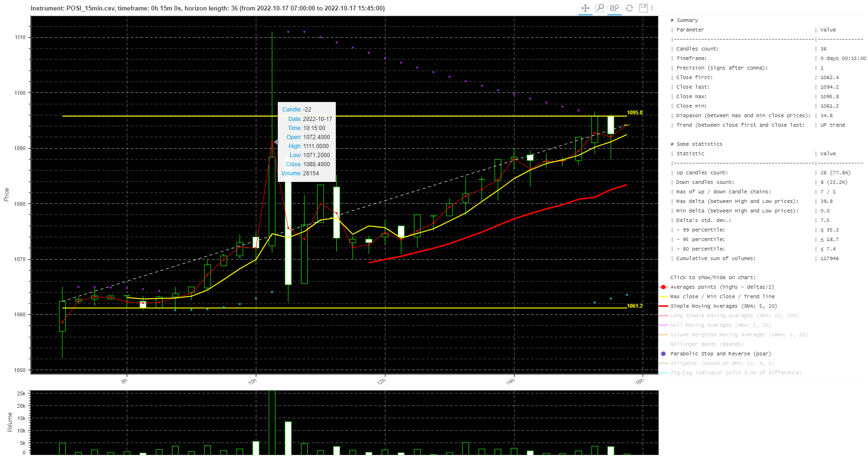Toggle the Wheel Zoom tool

pyautogui.click(x=615, y=8)
